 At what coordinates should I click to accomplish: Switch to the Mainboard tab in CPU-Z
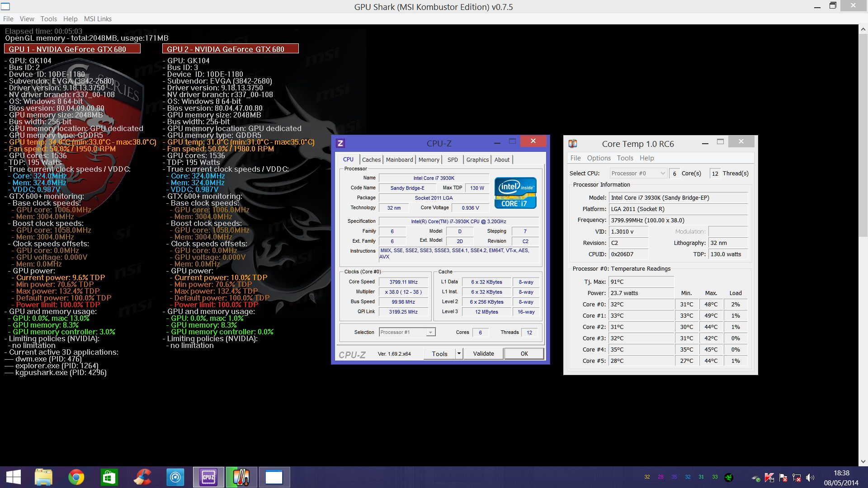tap(399, 160)
